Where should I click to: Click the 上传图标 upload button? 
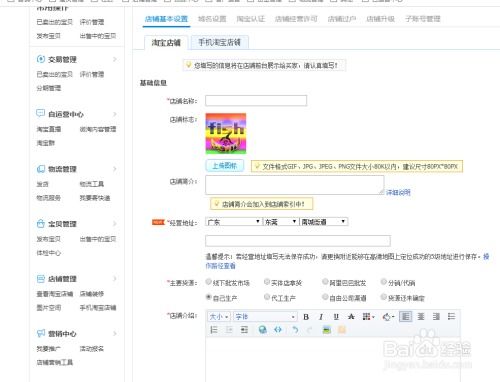(x=225, y=166)
